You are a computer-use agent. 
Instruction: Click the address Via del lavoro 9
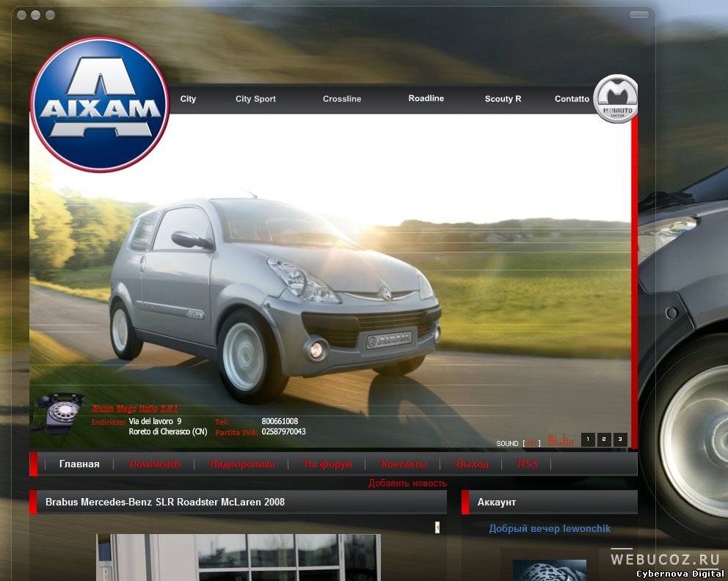[x=155, y=421]
